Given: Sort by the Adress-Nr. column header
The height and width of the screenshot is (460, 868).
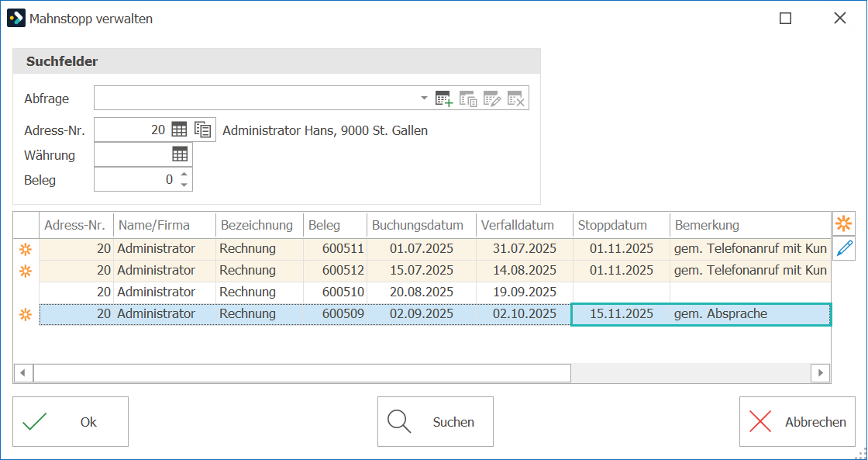Looking at the screenshot, I should [x=77, y=225].
